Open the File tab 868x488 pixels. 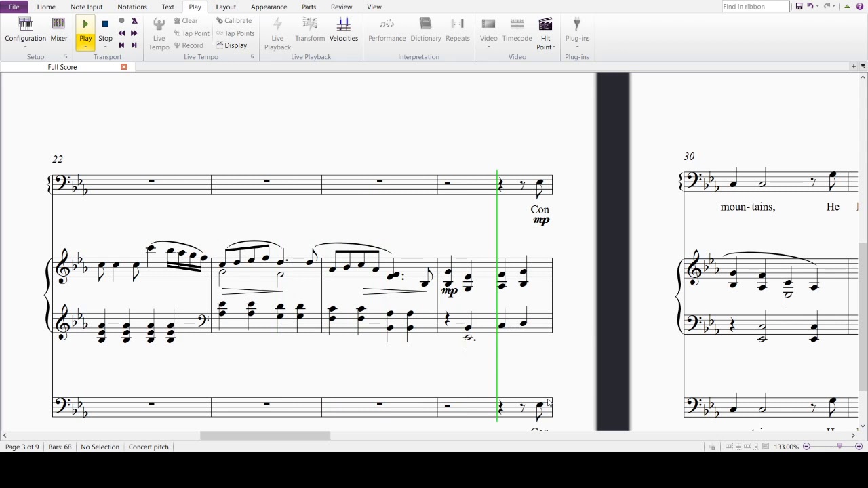coord(14,7)
